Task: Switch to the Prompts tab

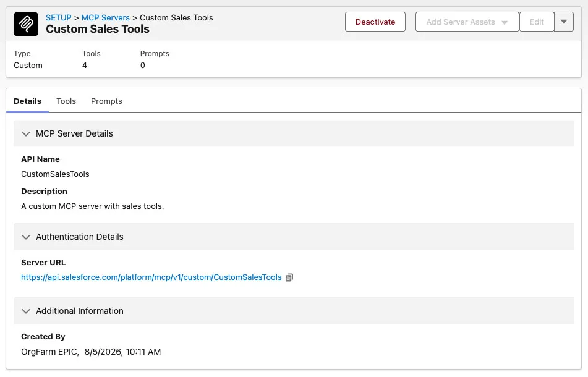Action: pos(106,101)
